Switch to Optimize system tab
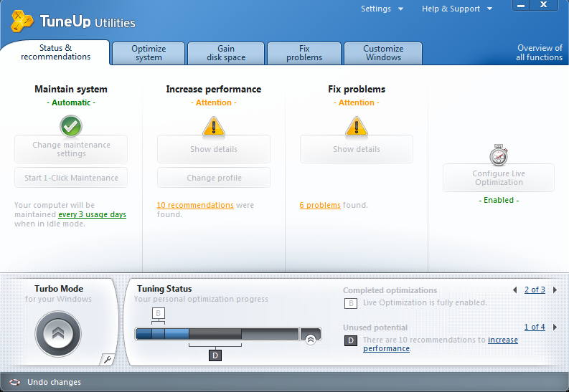The image size is (569, 392). coord(149,53)
